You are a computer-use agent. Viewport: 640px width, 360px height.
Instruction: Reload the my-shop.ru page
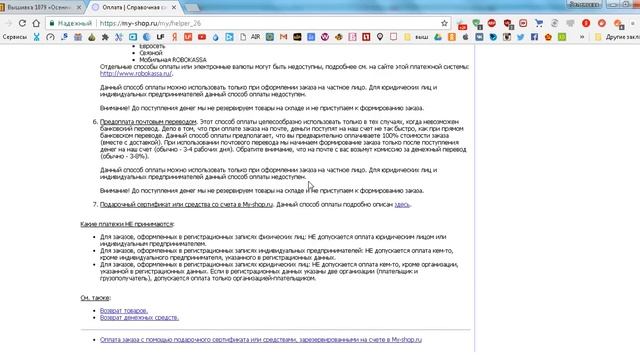tap(22, 23)
